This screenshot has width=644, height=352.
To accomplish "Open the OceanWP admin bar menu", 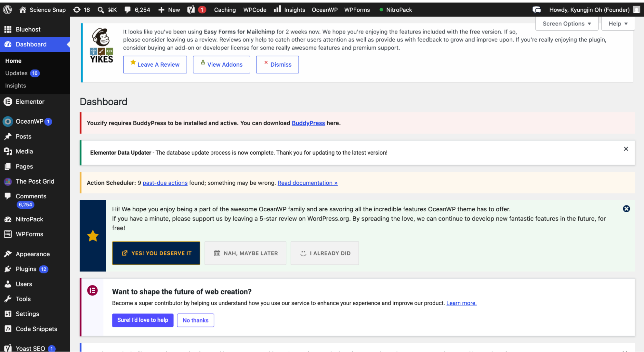I will click(325, 10).
